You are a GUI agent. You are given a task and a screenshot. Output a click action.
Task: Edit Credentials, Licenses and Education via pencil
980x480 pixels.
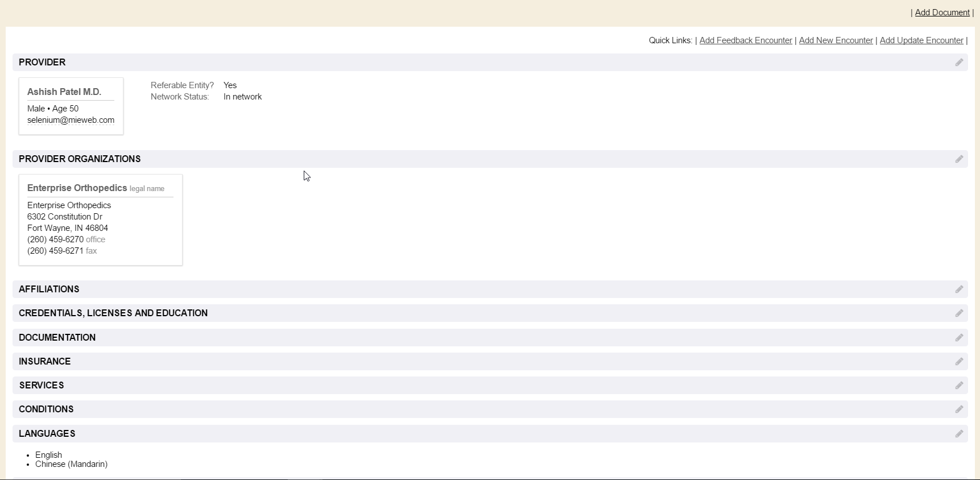coord(959,313)
